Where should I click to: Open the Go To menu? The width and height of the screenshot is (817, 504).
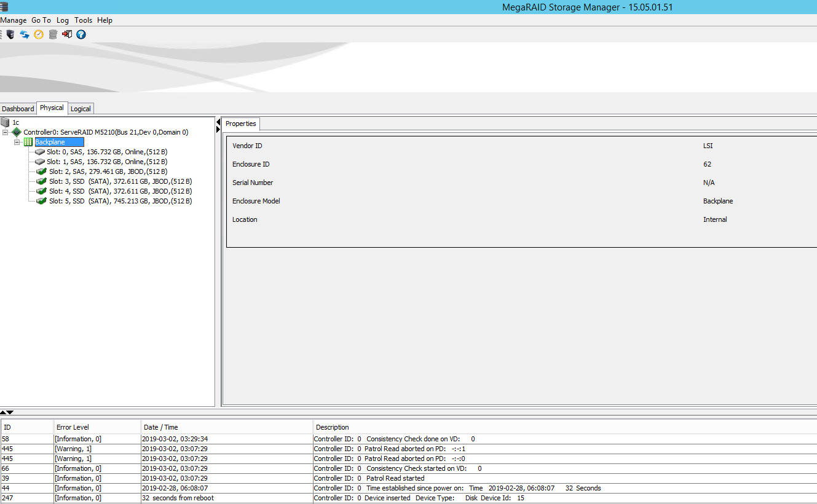click(41, 20)
